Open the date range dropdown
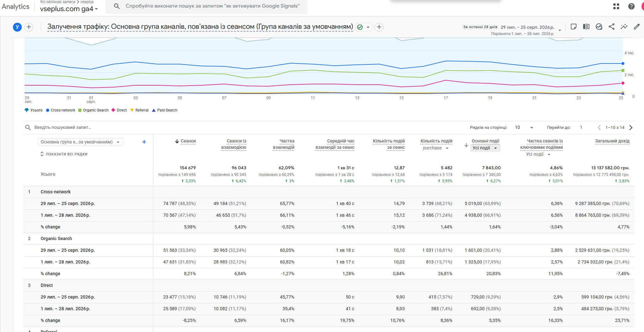The image size is (644, 332). pyautogui.click(x=560, y=30)
